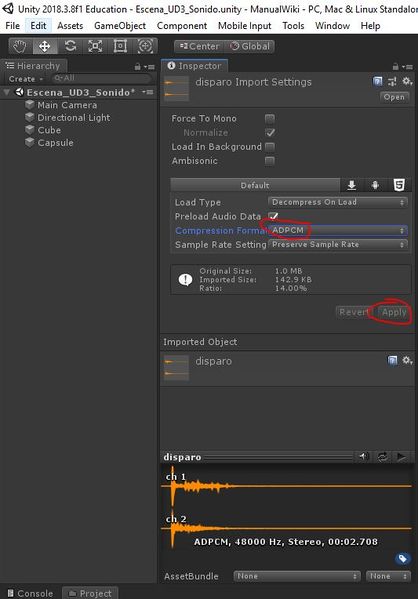
Task: Enable the Ambisonic checkbox
Action: click(270, 161)
